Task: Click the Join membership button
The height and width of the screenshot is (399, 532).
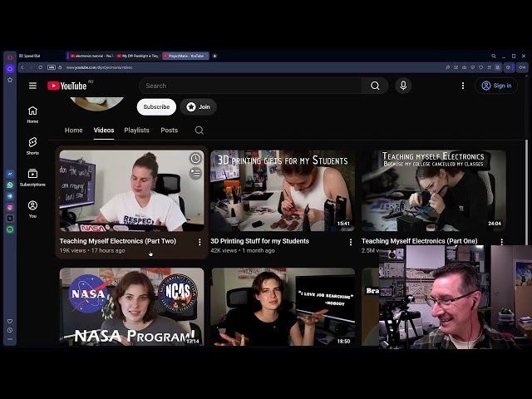Action: coord(198,107)
